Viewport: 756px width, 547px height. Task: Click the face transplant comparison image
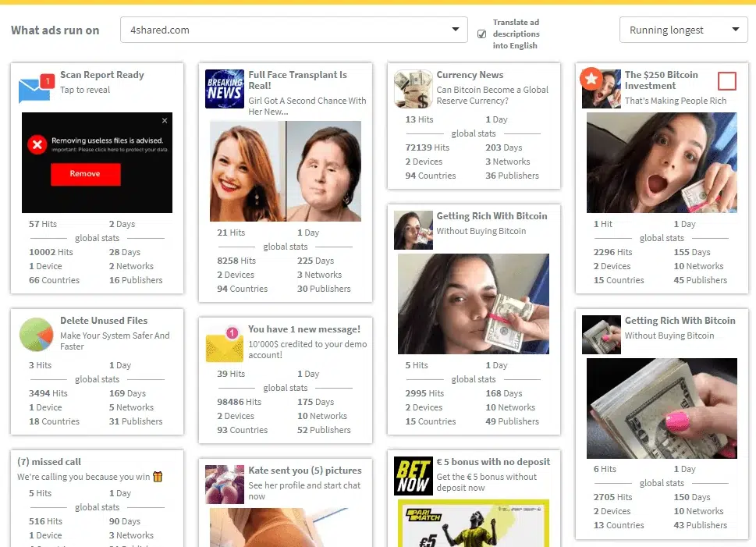point(286,171)
